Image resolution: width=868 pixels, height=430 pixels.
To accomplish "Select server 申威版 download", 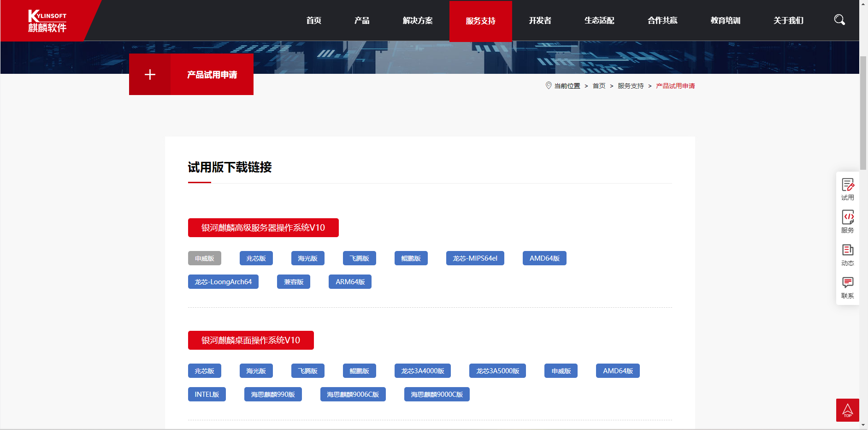I will (205, 258).
